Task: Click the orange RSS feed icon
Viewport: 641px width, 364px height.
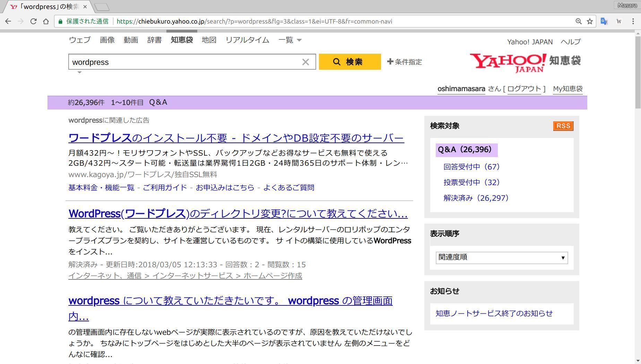Action: (x=563, y=126)
